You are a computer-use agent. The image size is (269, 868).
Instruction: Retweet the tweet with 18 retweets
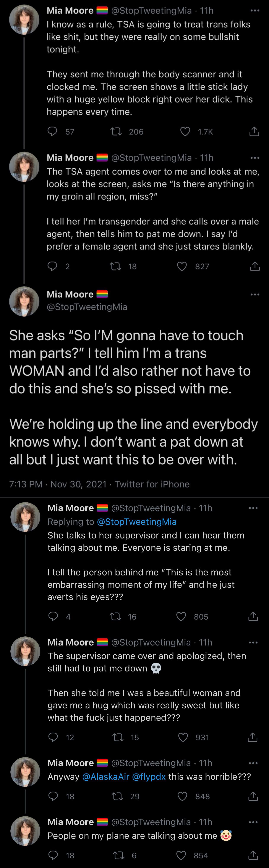(115, 267)
